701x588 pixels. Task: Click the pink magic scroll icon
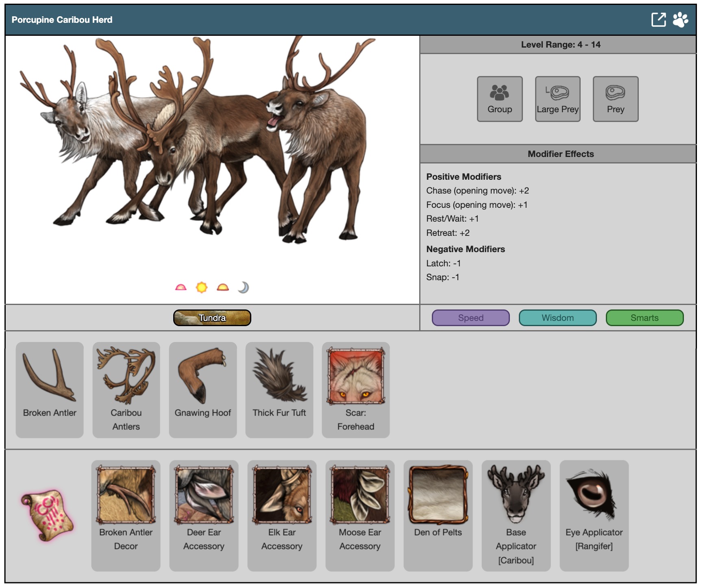47,515
